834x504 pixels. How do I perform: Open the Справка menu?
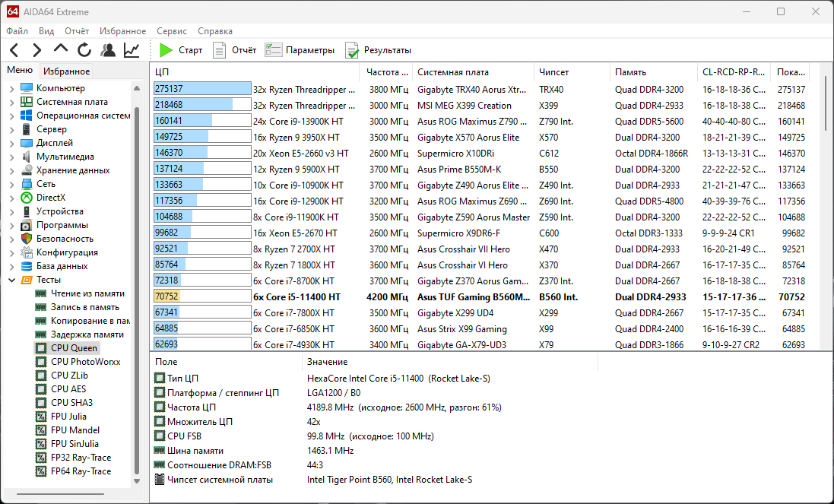[215, 31]
